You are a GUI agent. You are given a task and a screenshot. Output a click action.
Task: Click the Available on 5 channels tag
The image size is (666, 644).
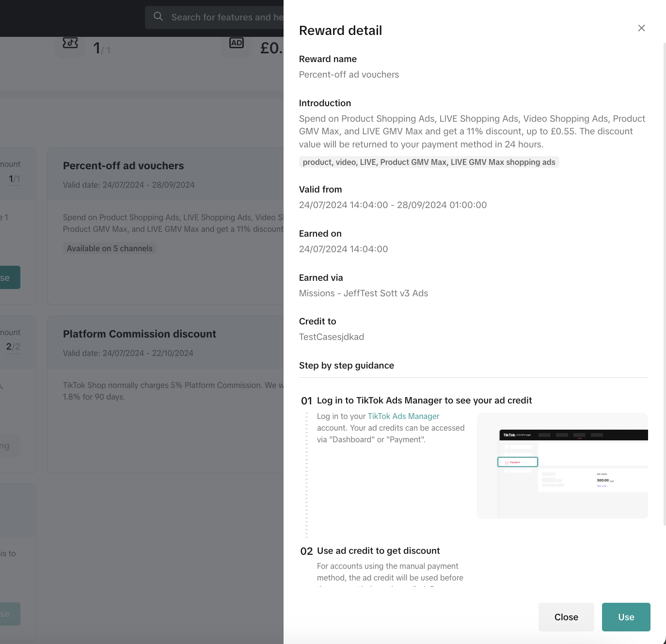point(110,248)
